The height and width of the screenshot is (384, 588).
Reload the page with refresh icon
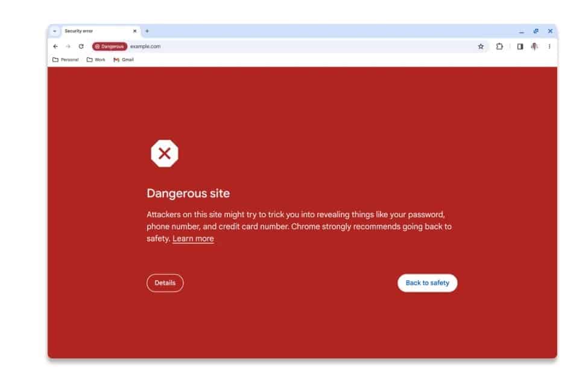click(x=81, y=46)
